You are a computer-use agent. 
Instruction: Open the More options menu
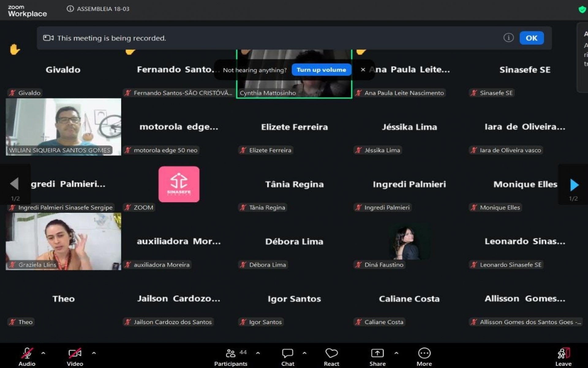(x=424, y=354)
